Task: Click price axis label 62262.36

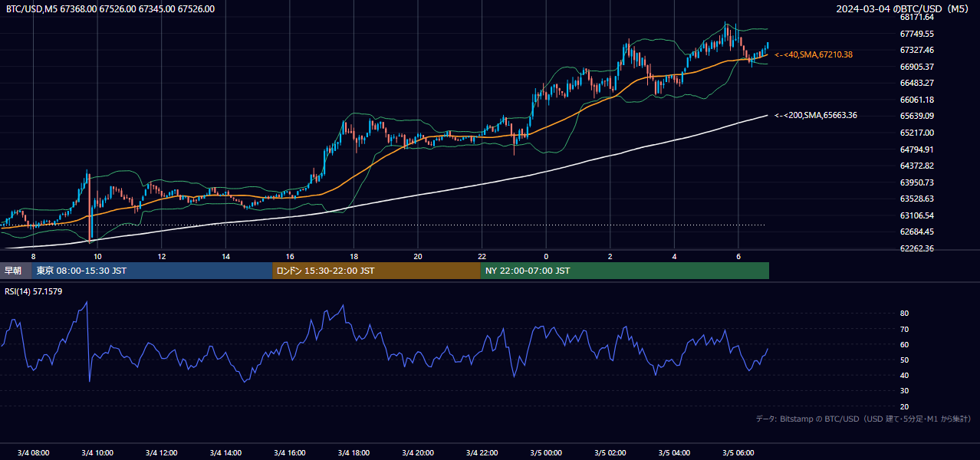Action: point(916,248)
